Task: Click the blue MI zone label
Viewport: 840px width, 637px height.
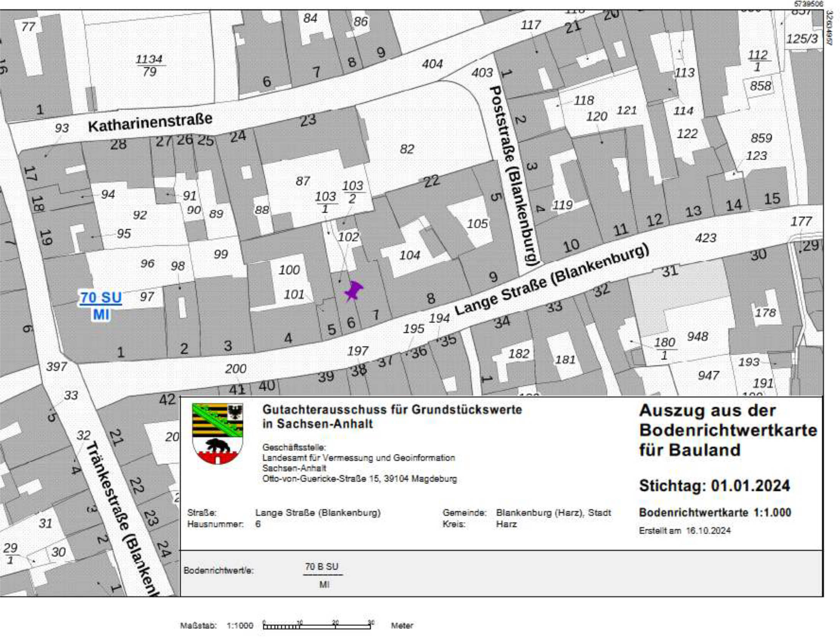Action: pyautogui.click(x=101, y=314)
